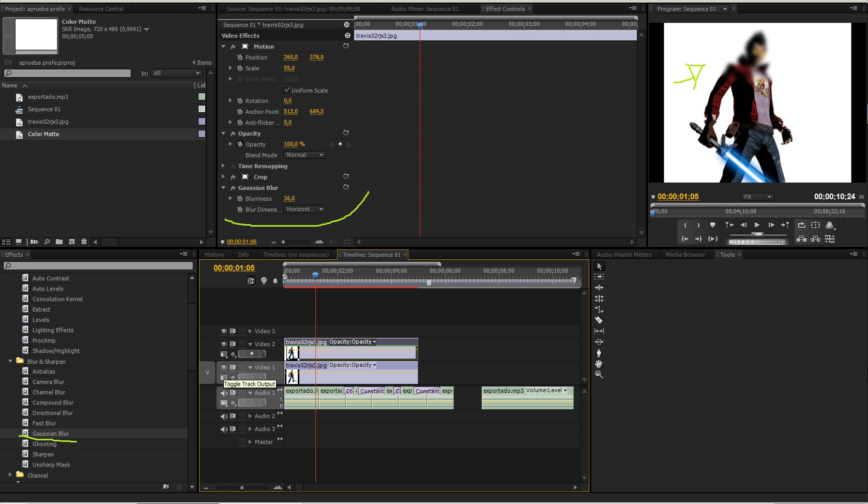Step forward one frame
The height and width of the screenshot is (504, 868).
(771, 225)
